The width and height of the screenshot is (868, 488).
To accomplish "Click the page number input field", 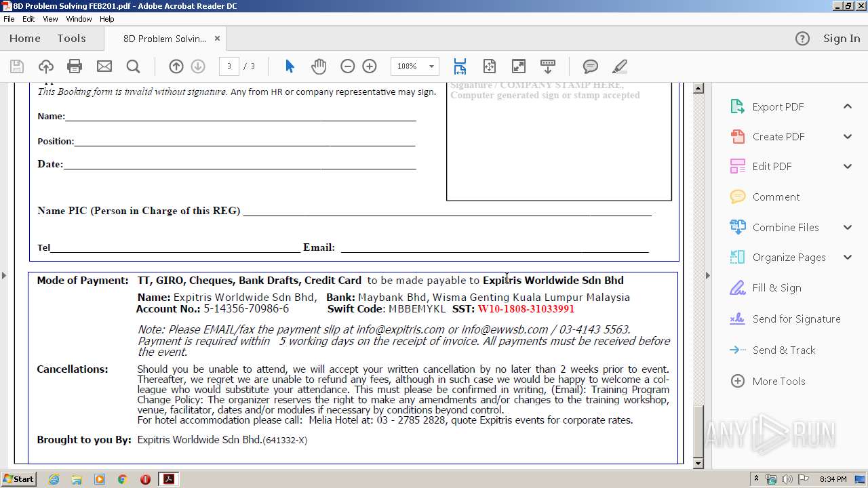I will [229, 66].
